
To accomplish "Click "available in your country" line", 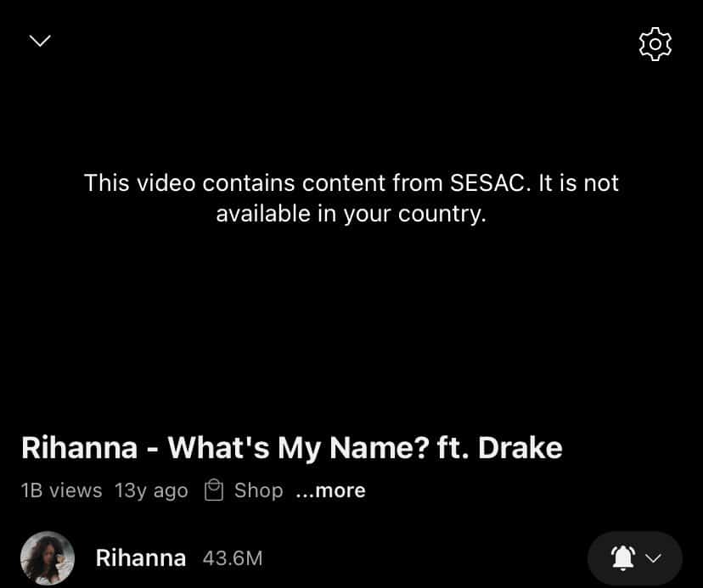I will [x=351, y=214].
